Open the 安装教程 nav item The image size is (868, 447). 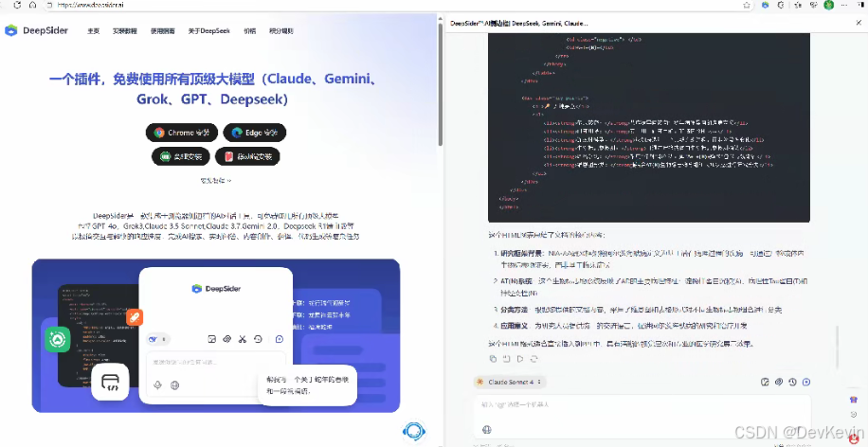coord(124,31)
